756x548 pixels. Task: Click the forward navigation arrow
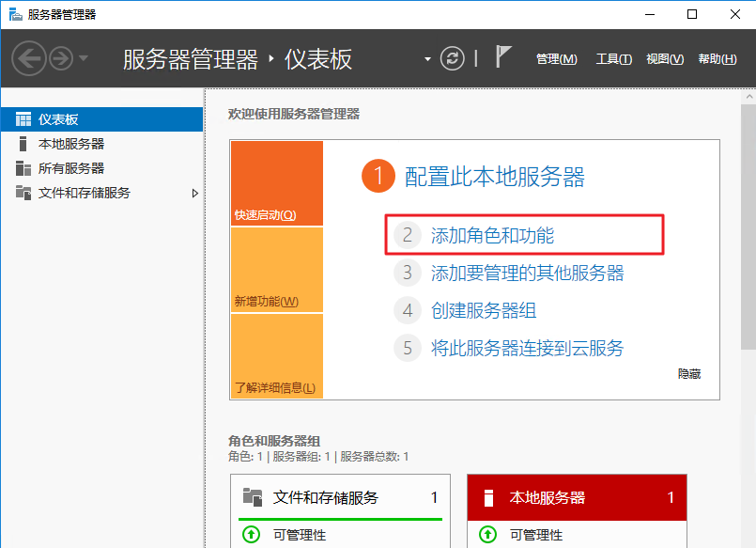click(x=61, y=59)
